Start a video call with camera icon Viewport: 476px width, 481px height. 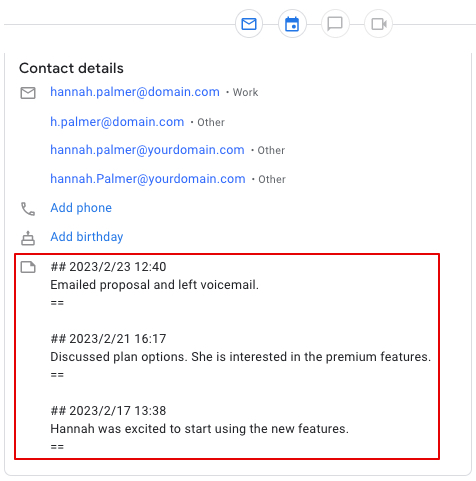[x=378, y=24]
